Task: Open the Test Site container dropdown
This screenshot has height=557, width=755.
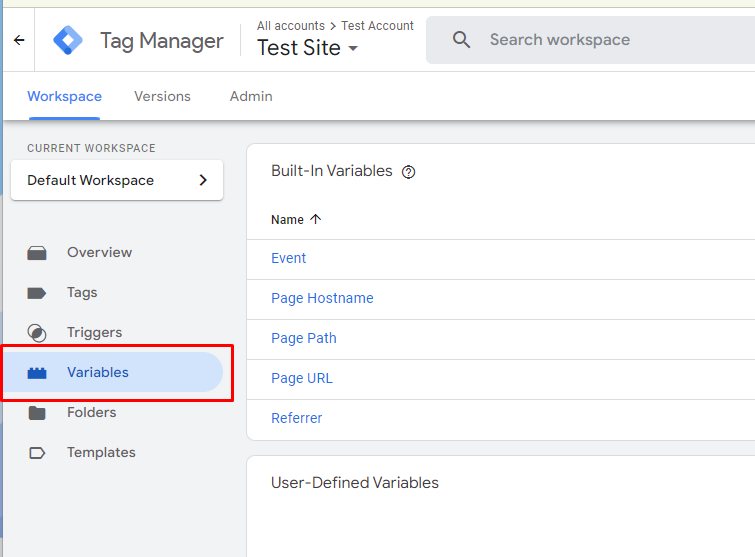Action: (307, 48)
